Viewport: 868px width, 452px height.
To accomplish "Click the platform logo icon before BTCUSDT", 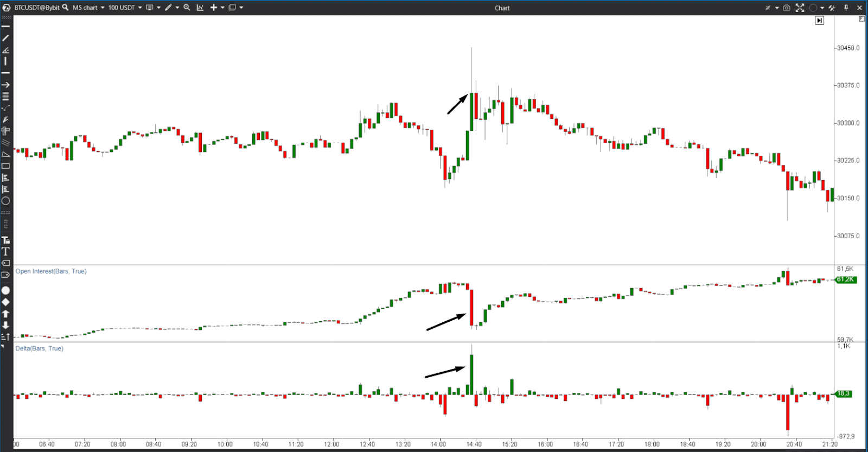I will tap(6, 8).
